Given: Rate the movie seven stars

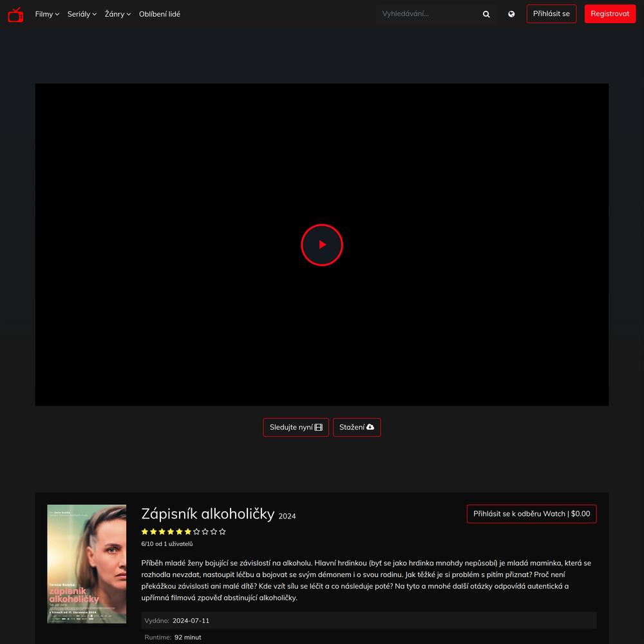Looking at the screenshot, I should click(196, 531).
